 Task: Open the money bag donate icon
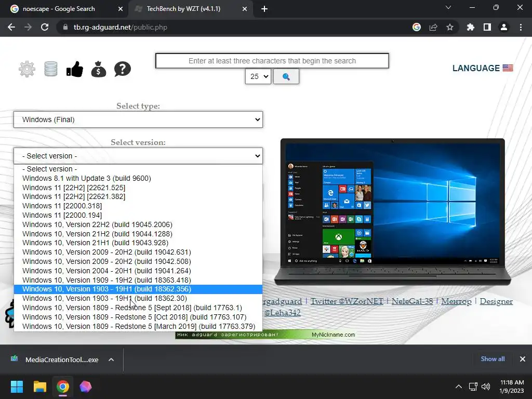99,69
